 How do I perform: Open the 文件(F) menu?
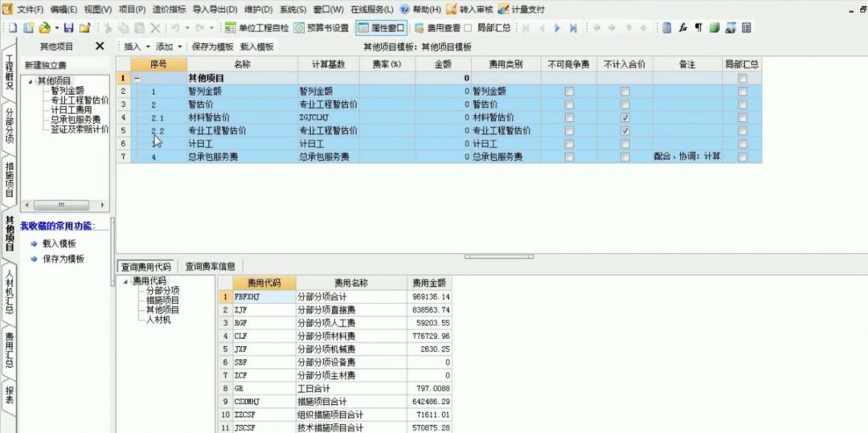point(31,10)
